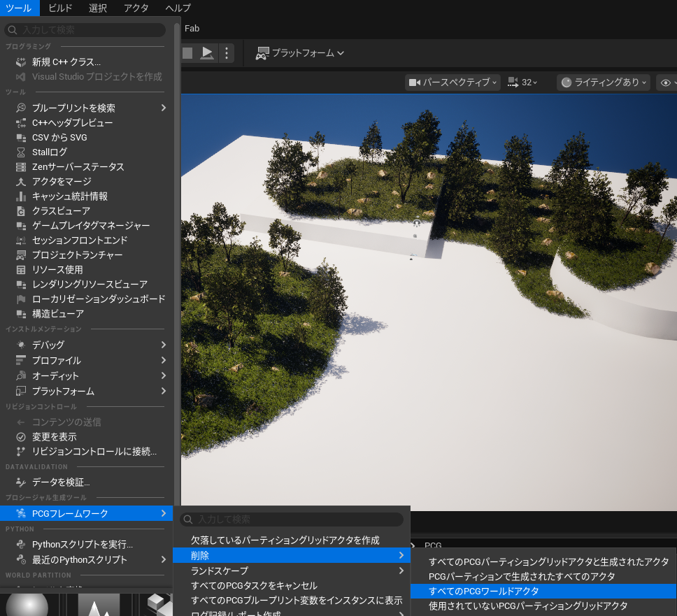Viewport: 677px width, 616px height.
Task: Click the Zen Server Status icon
Action: click(21, 167)
